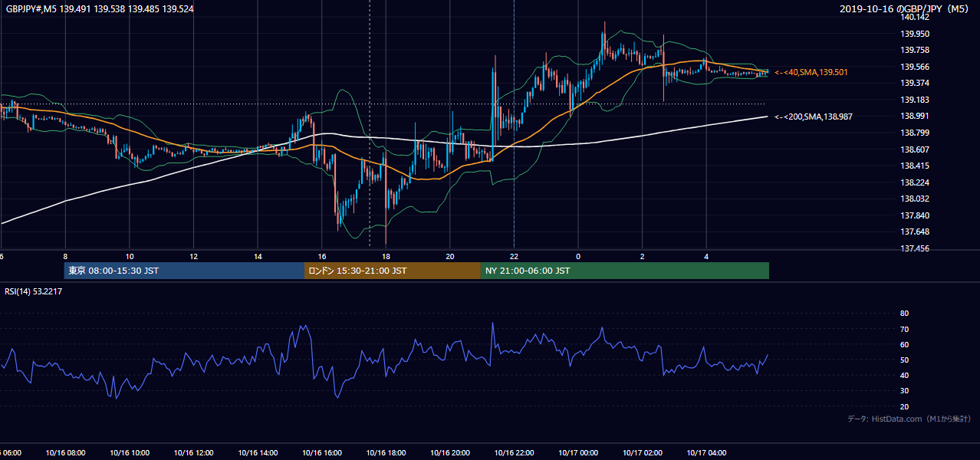Click hour label 0 under price chart
The width and height of the screenshot is (980, 460).
pyautogui.click(x=578, y=257)
